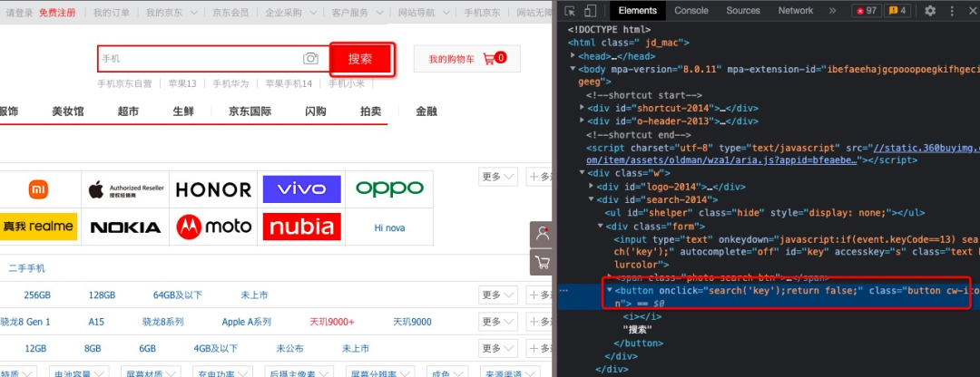Viewport: 980px width, 377px height.
Task: Toggle the DevTools device toolbar icon
Action: (x=590, y=11)
